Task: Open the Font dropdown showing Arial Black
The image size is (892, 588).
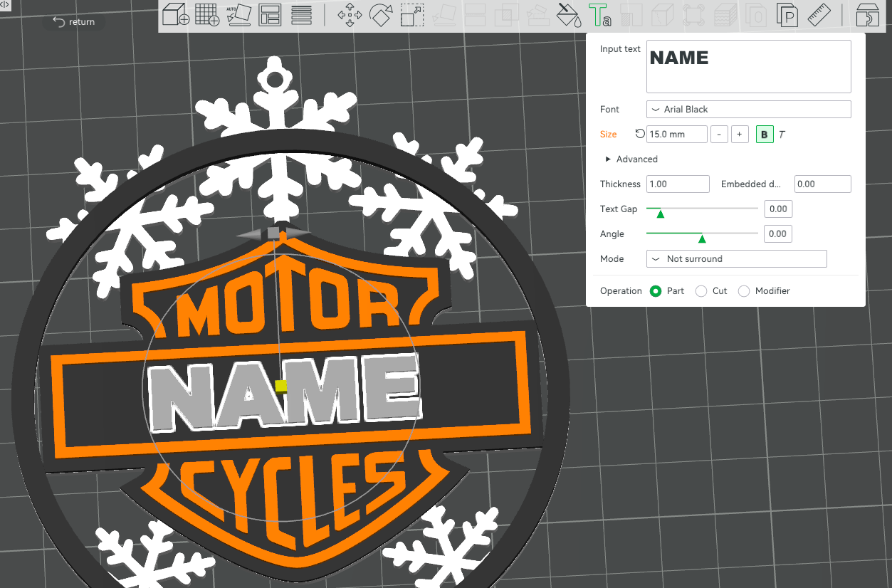Action: click(x=749, y=109)
